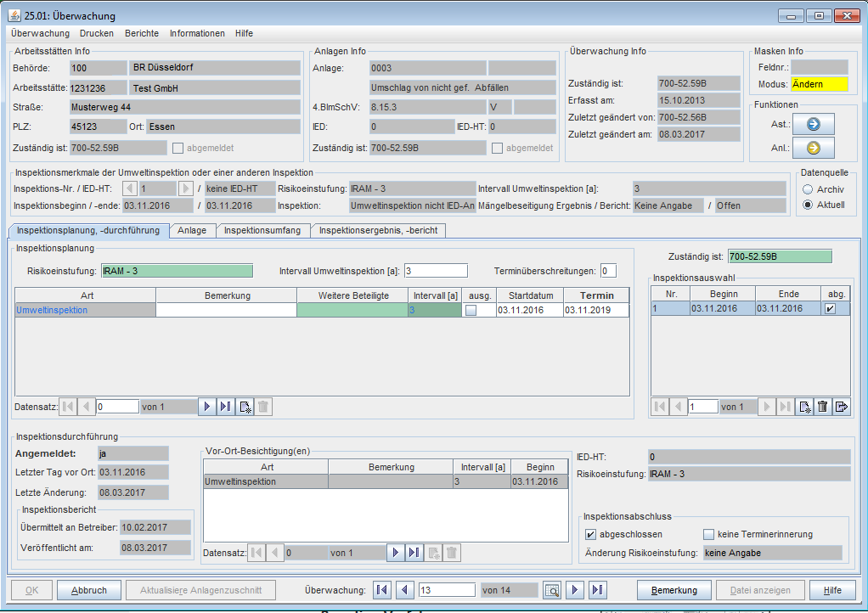
Task: Click Aktualisiere Anlagenzuschnitt button
Action: (201, 590)
